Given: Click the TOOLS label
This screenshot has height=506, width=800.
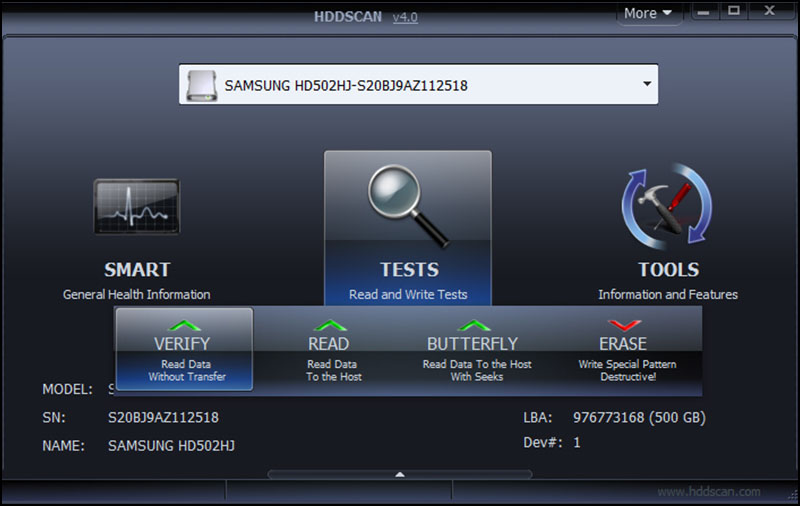Looking at the screenshot, I should point(668,270).
